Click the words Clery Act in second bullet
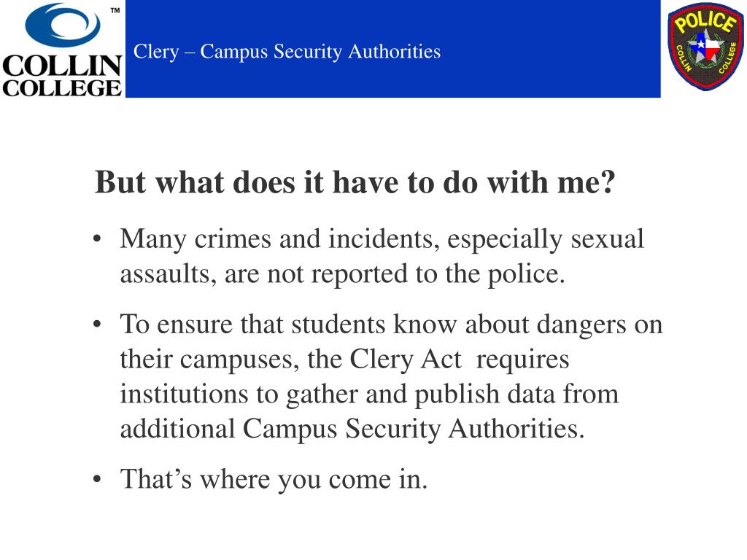The image size is (747, 560). [406, 360]
